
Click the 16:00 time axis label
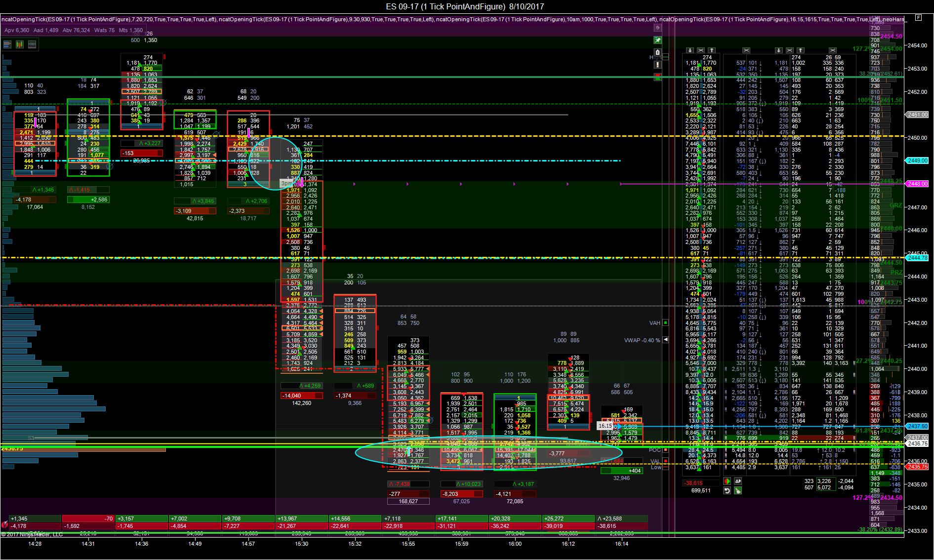pos(515,544)
